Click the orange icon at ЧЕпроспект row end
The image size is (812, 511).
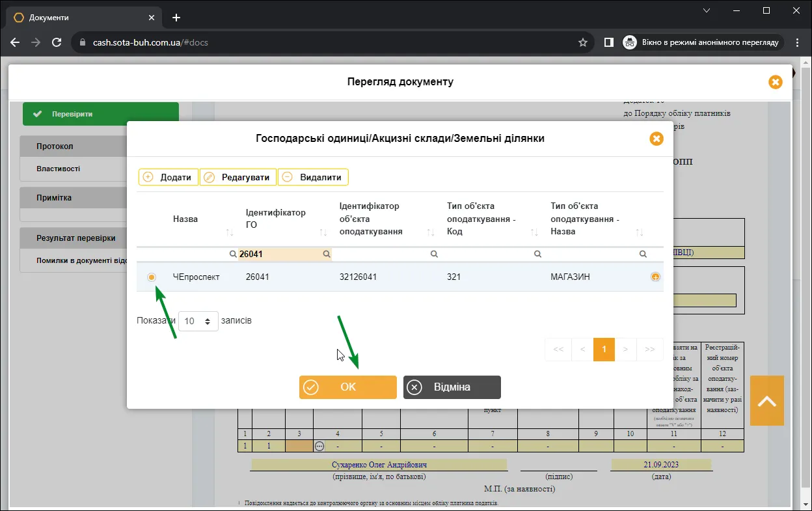point(656,277)
